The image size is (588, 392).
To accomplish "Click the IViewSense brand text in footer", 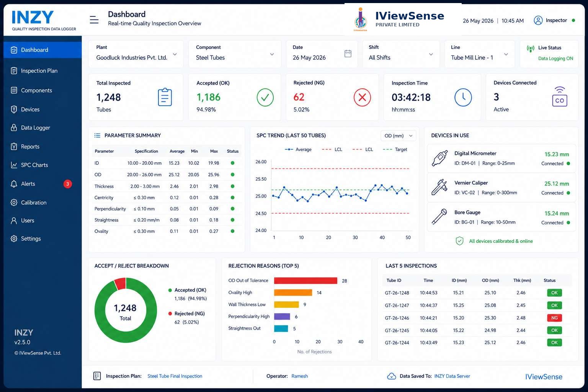I will (x=544, y=377).
